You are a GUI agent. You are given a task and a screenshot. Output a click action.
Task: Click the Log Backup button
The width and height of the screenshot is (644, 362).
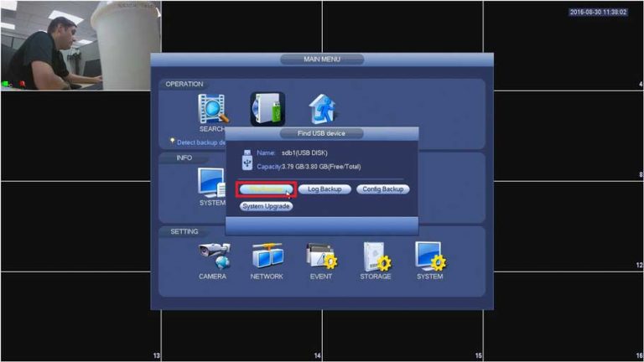pyautogui.click(x=325, y=189)
